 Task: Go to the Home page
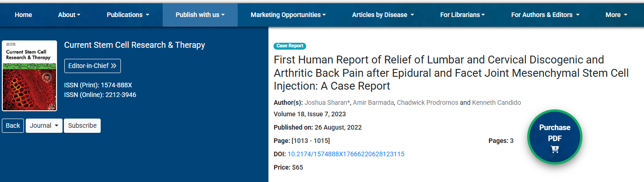click(23, 15)
